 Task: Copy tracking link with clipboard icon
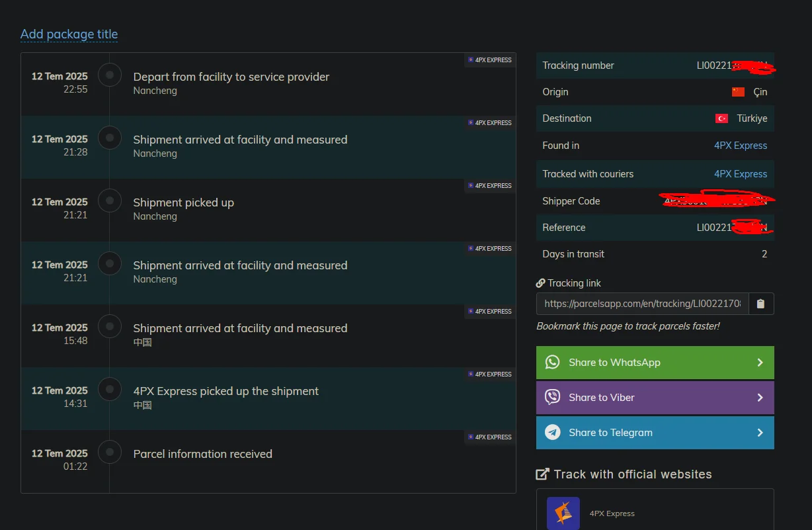(x=760, y=304)
